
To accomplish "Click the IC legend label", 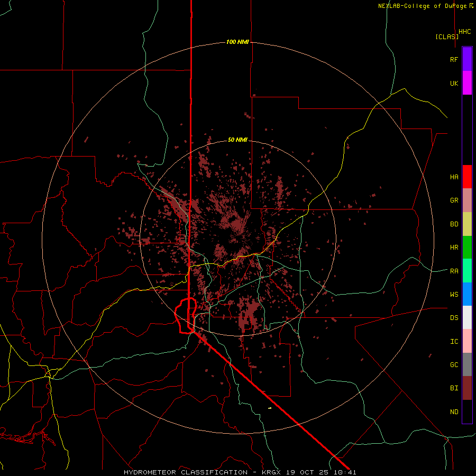I will 454,341.
